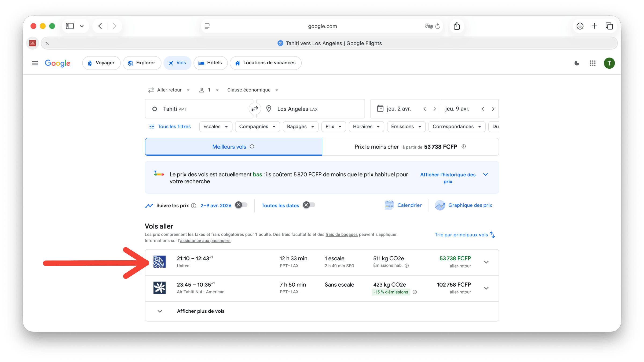Open the Google main hamburger menu

(35, 63)
